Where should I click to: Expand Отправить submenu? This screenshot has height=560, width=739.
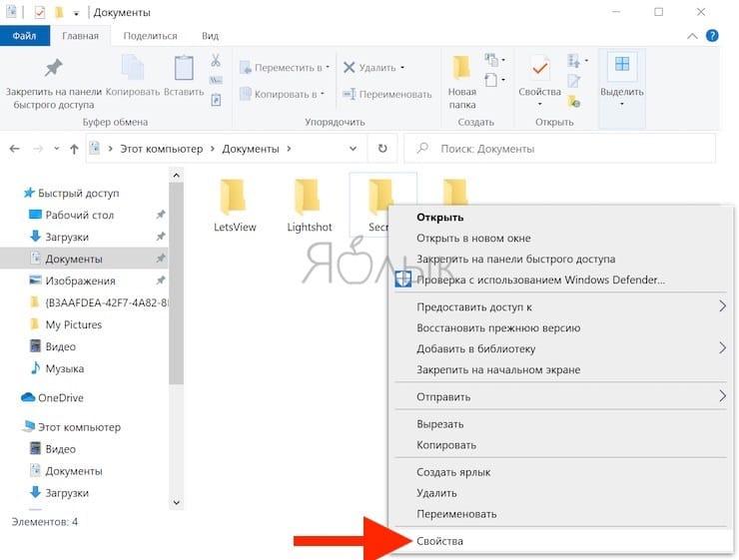(x=722, y=395)
